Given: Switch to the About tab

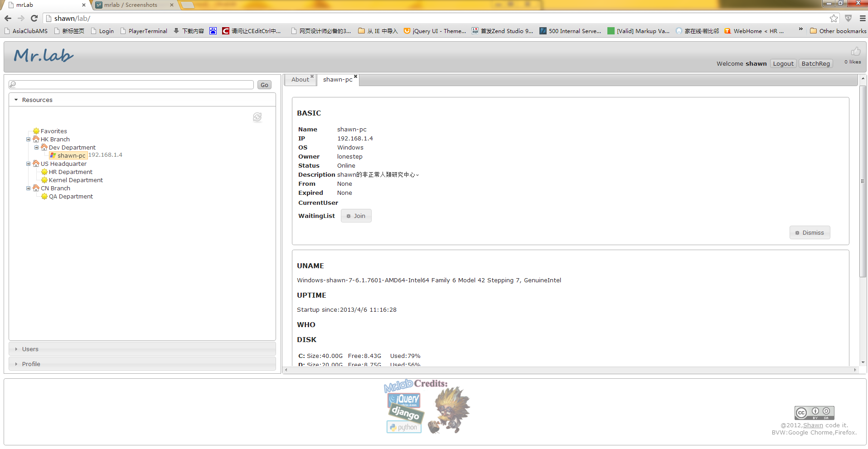Looking at the screenshot, I should (300, 79).
